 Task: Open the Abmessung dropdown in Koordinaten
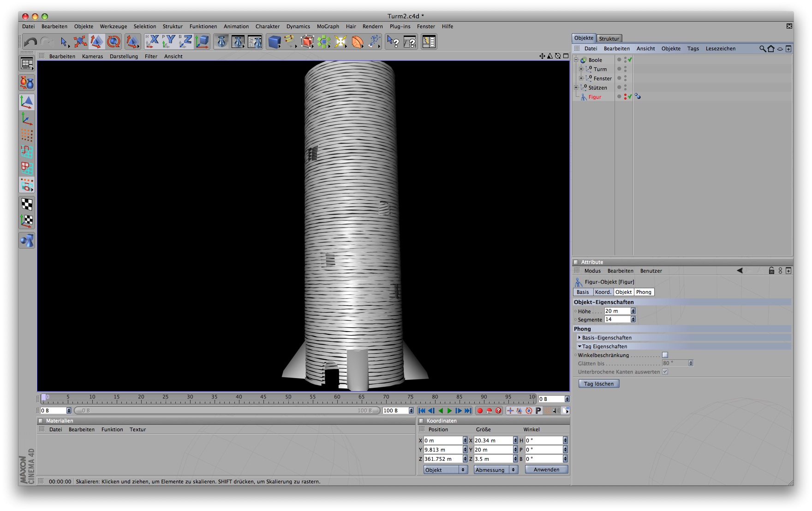coord(496,470)
